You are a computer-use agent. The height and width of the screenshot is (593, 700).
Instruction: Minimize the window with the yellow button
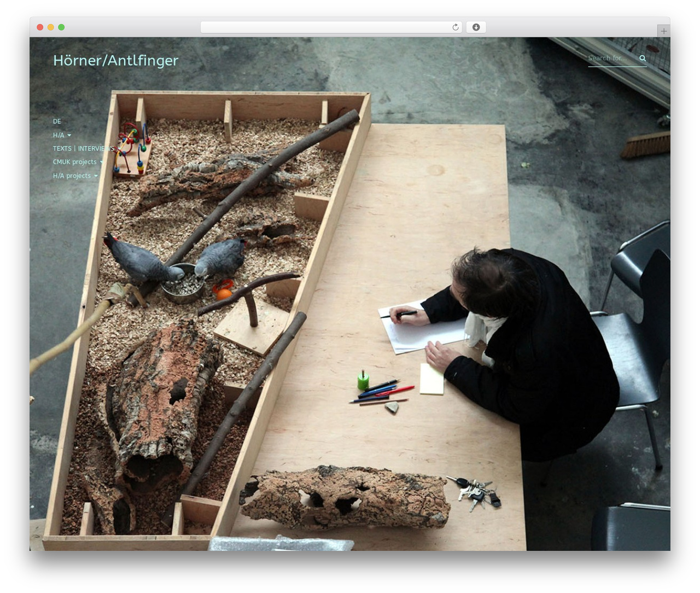pyautogui.click(x=50, y=27)
